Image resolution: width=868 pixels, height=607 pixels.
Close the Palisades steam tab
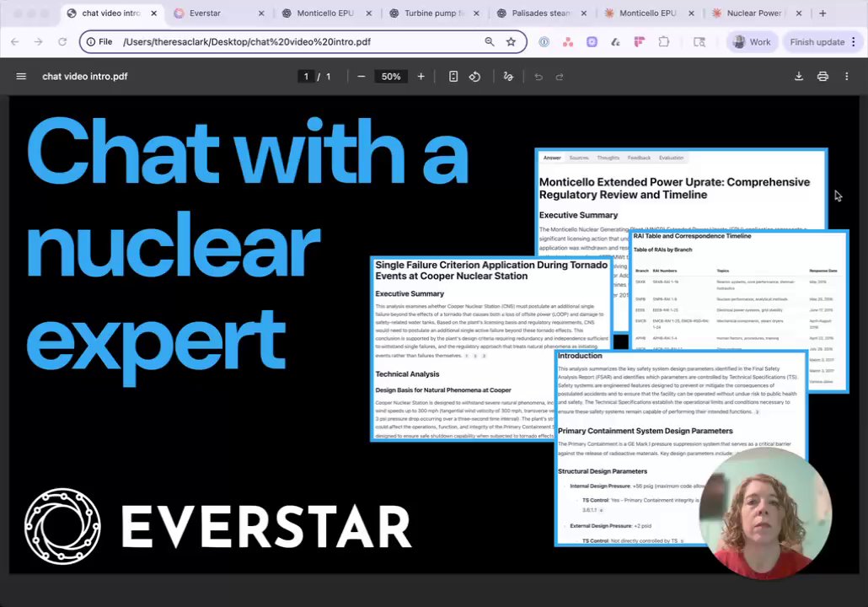click(x=583, y=13)
